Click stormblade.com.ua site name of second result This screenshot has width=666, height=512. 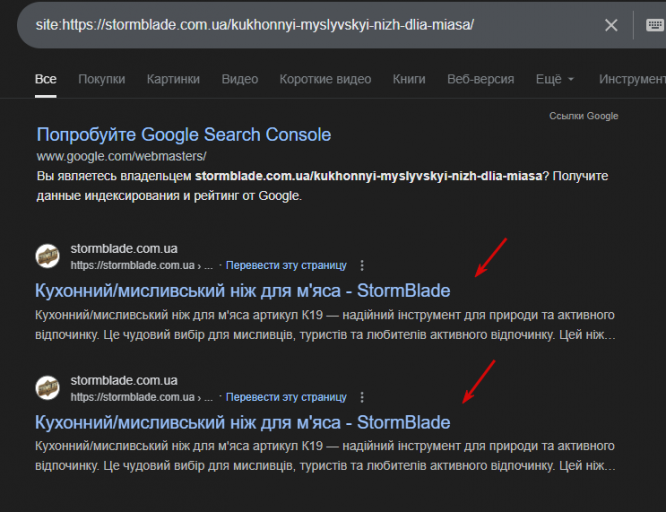[x=124, y=380]
